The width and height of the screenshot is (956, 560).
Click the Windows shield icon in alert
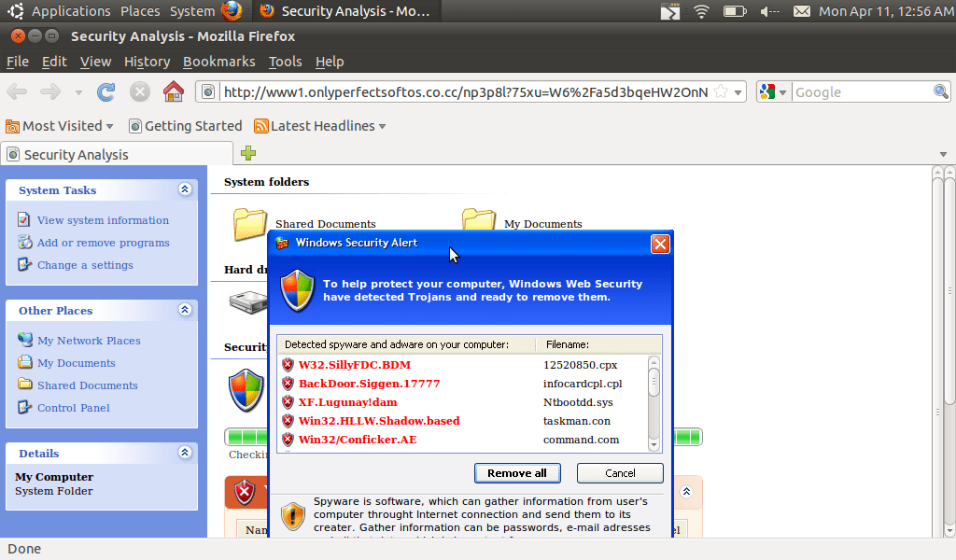[x=298, y=290]
